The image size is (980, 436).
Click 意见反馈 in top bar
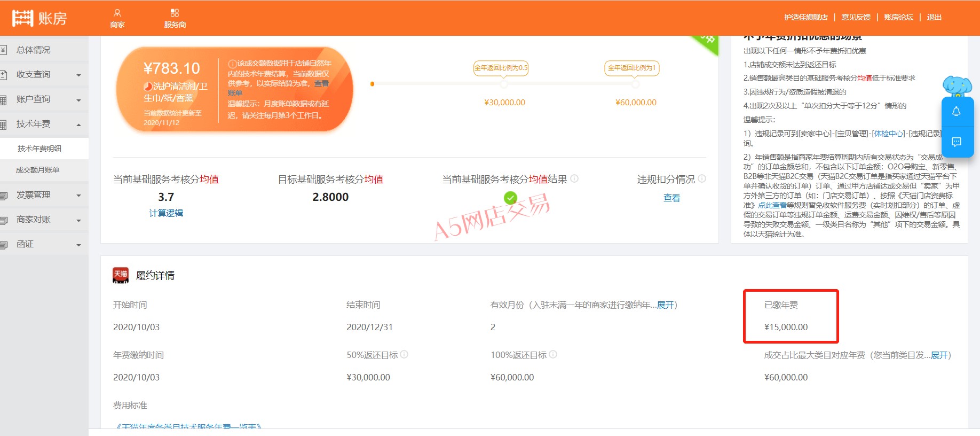coord(856,17)
